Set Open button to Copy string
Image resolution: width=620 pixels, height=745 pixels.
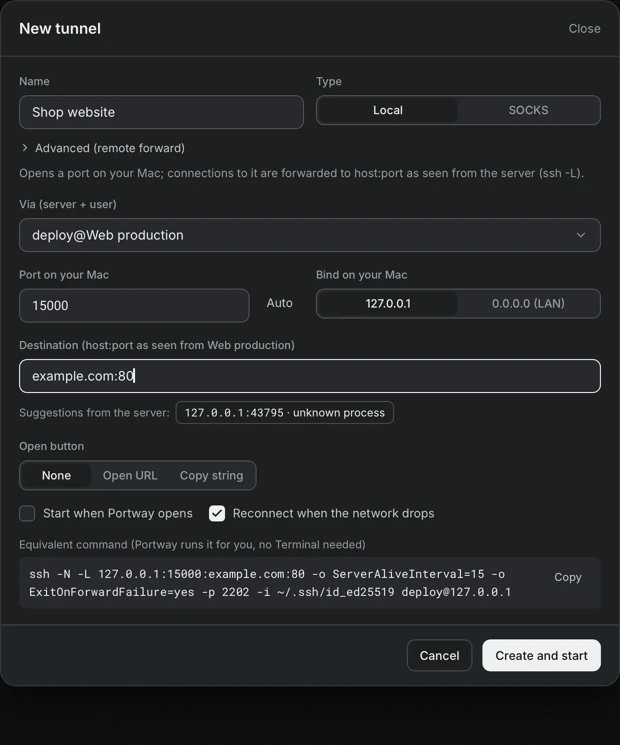(211, 476)
